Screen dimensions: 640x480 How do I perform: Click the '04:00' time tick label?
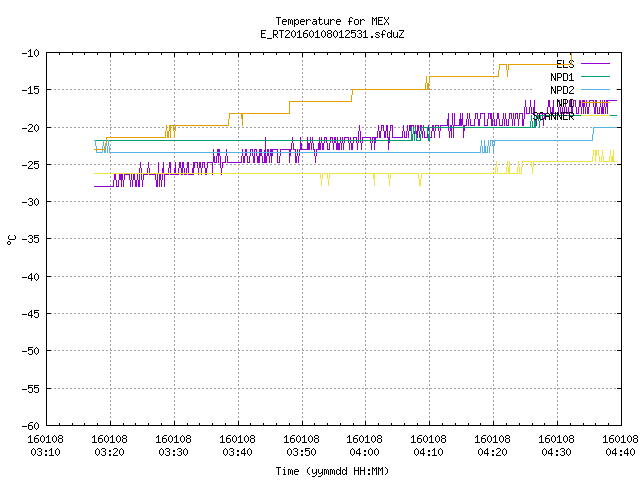[x=364, y=452]
